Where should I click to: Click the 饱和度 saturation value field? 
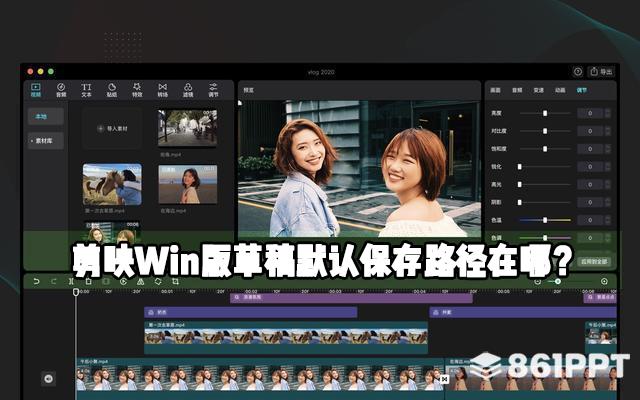[590, 149]
